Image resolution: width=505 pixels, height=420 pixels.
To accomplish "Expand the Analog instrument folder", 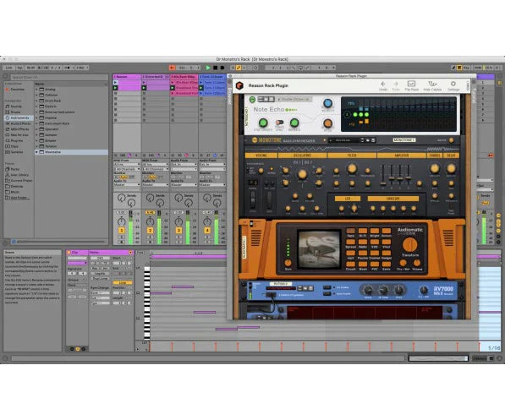I will click(36, 89).
